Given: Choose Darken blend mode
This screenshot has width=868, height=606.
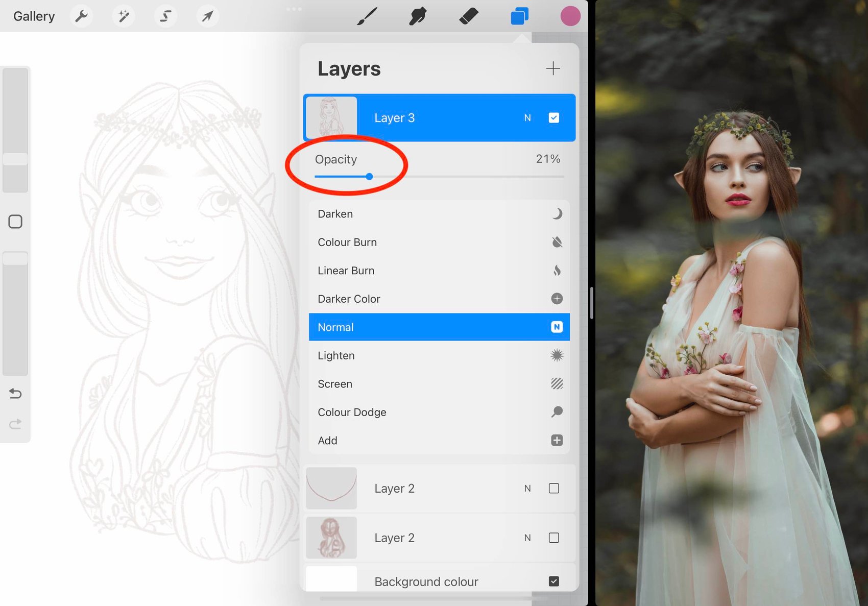Looking at the screenshot, I should pyautogui.click(x=439, y=214).
